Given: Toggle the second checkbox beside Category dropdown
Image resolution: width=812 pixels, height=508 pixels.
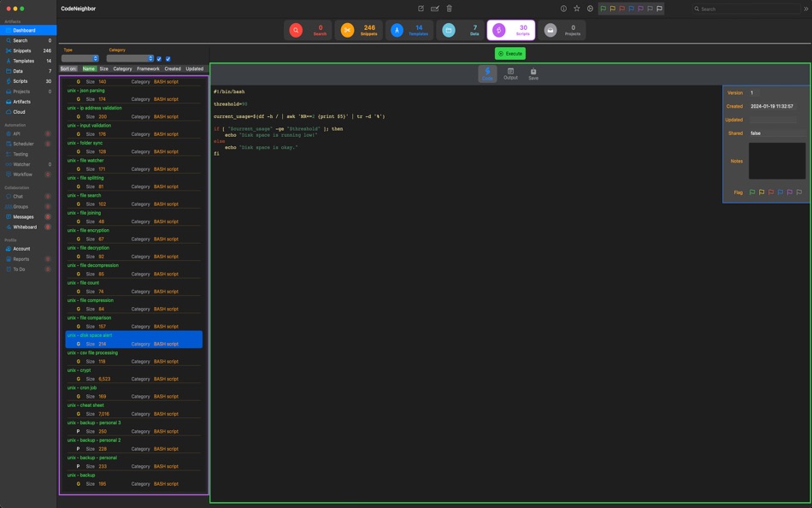Looking at the screenshot, I should tap(168, 59).
